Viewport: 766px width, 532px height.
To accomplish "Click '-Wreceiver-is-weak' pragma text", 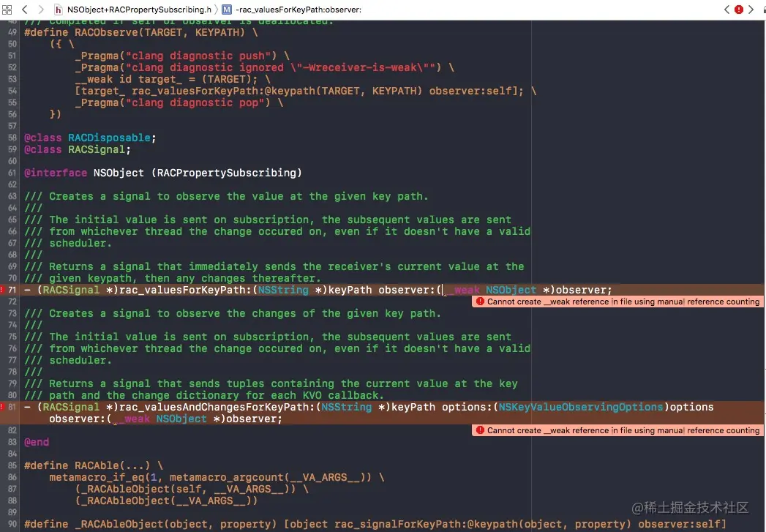I will [361, 67].
